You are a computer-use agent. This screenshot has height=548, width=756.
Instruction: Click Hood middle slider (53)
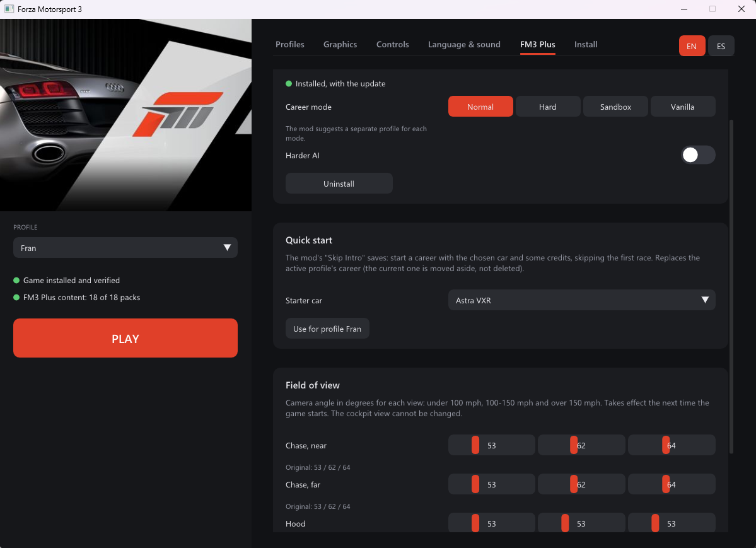coord(581,523)
